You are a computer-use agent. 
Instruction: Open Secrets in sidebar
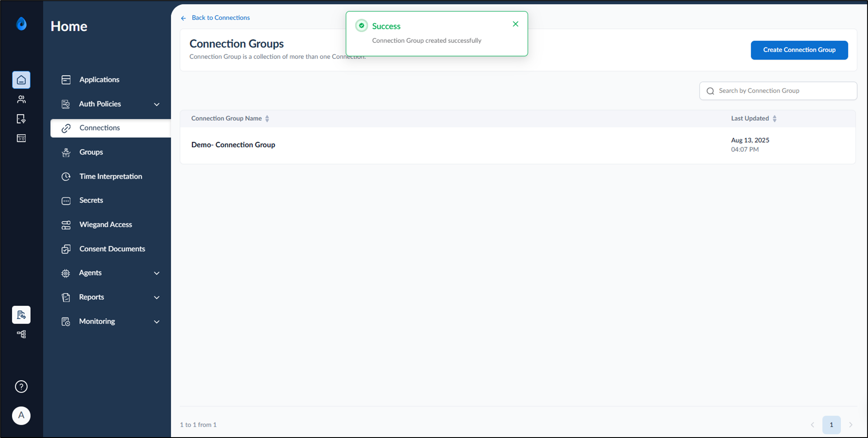click(91, 200)
